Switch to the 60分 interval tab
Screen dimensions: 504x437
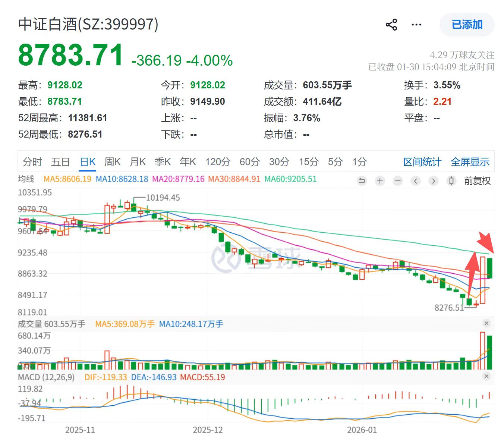click(250, 162)
